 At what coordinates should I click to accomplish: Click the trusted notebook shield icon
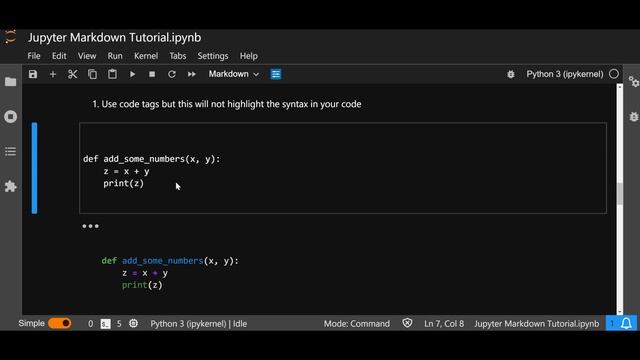coord(407,323)
